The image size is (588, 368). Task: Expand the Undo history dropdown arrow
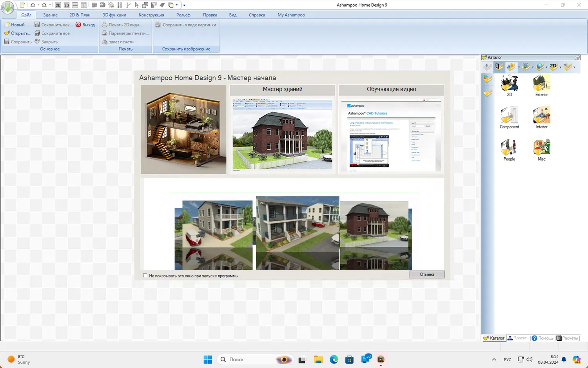click(x=38, y=5)
